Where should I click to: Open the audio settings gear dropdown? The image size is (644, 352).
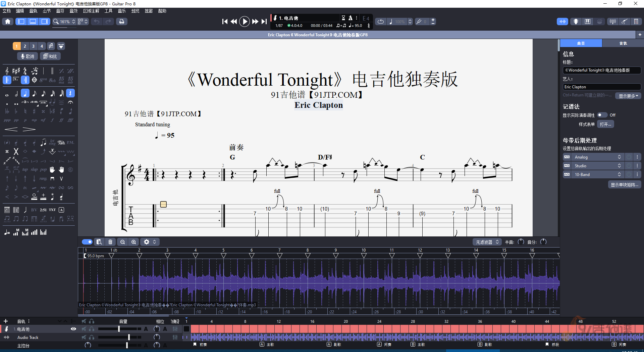coord(150,242)
